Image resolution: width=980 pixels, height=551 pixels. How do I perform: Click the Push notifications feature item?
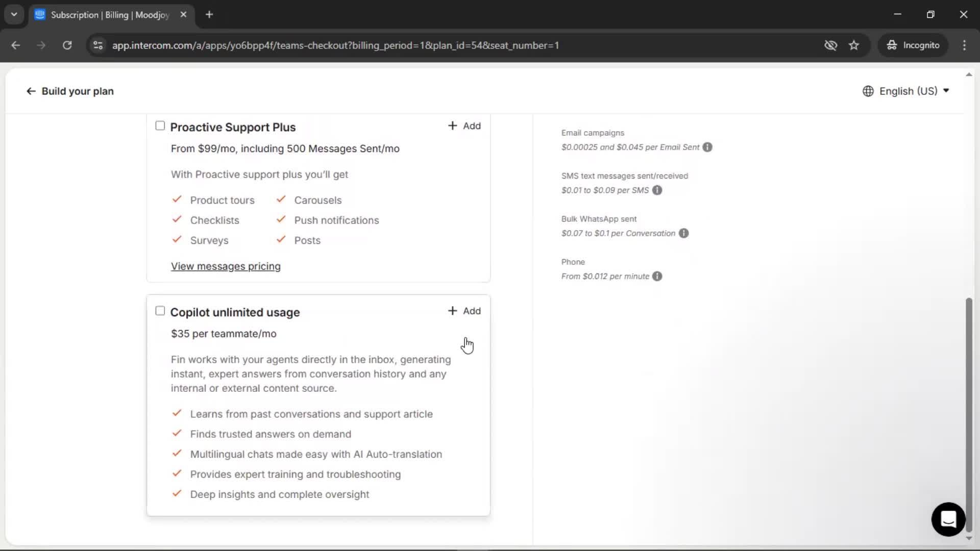[336, 220]
